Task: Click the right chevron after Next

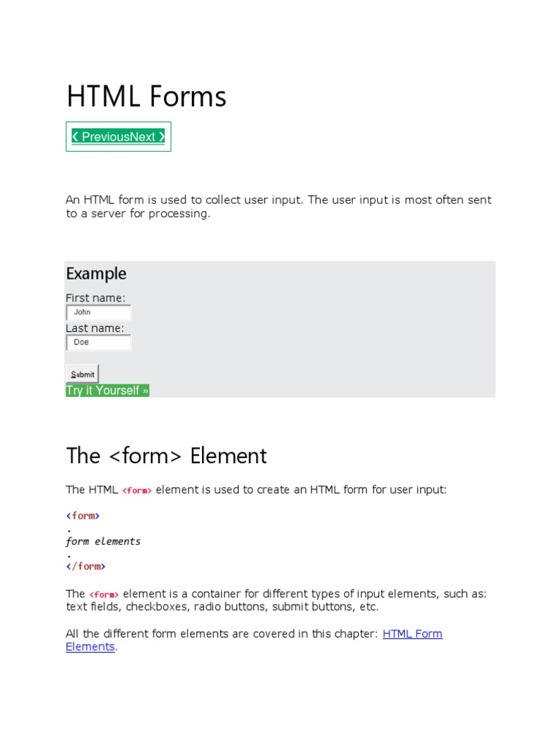Action: click(161, 136)
